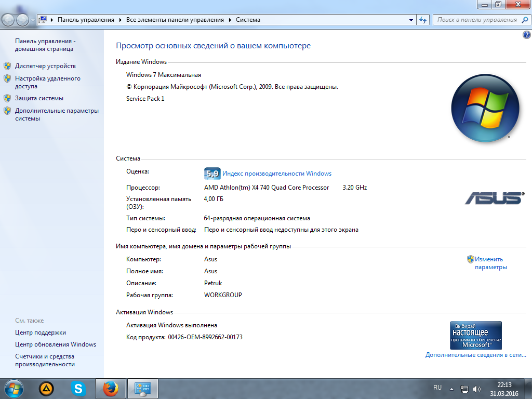Click the Back navigation arrow
This screenshot has height=399, width=532.
(x=8, y=20)
